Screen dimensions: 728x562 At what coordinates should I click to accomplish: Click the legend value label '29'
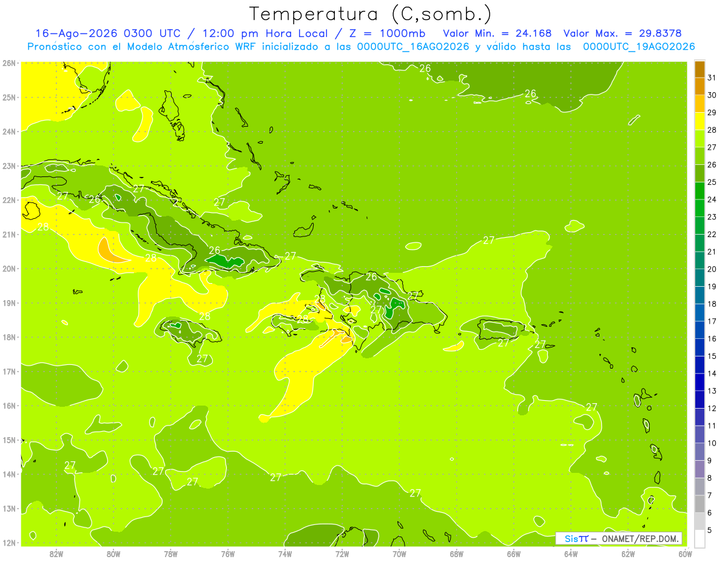click(712, 112)
